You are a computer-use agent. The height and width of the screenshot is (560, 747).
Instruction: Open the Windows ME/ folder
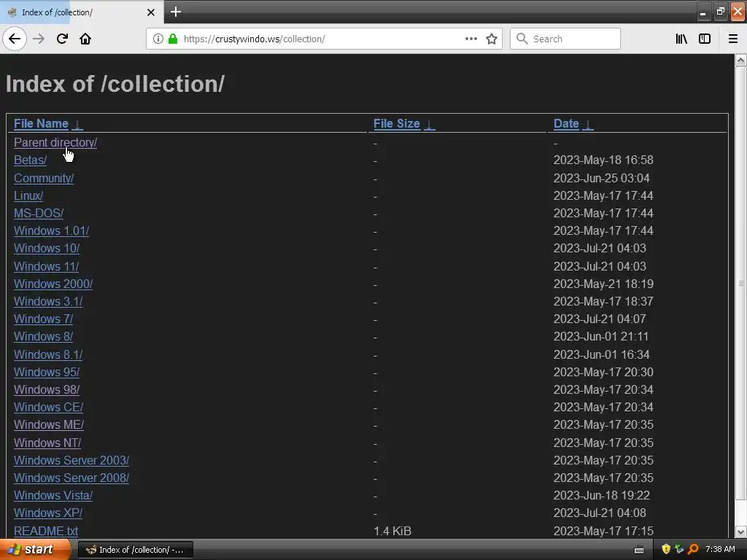49,425
